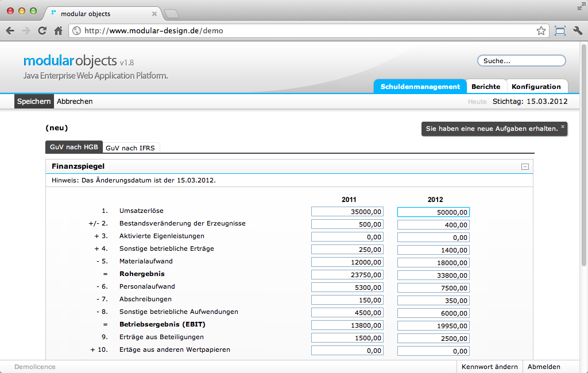Close the modular objects browser tab

(154, 13)
